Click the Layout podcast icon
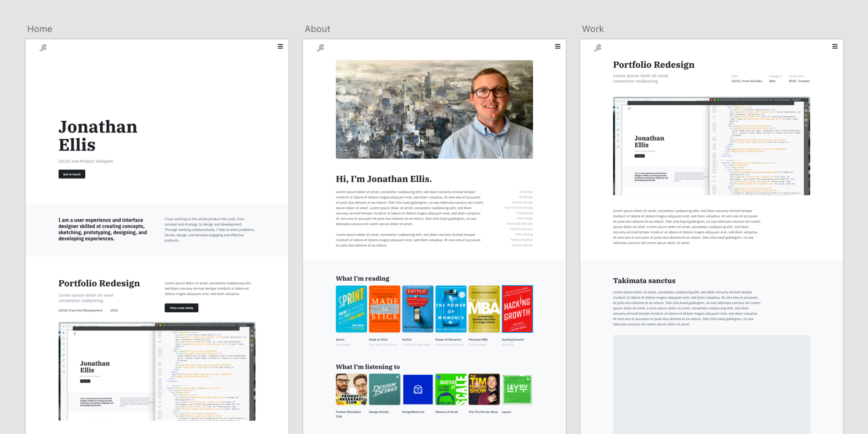The height and width of the screenshot is (434, 868). pos(517,389)
